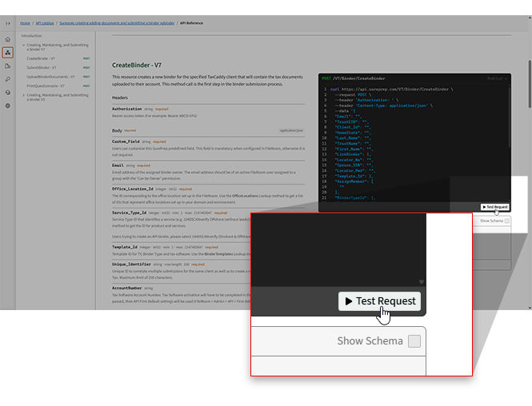The height and width of the screenshot is (406, 532).
Task: Click the Headers section label
Action: [120, 98]
